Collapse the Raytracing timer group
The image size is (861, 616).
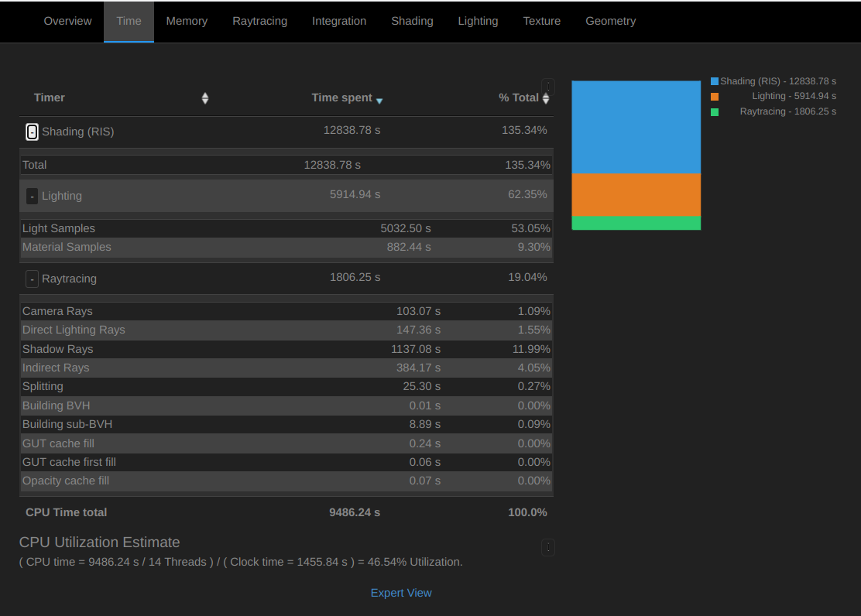(33, 279)
